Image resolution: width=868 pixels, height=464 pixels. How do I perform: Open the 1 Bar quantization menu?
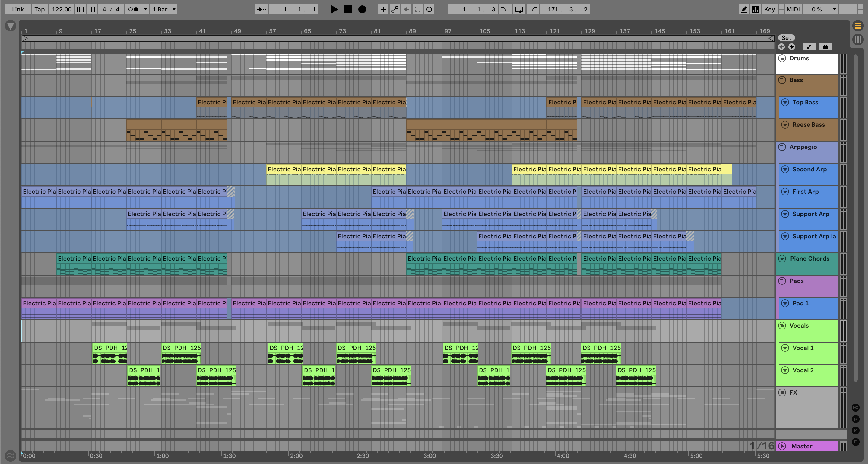coord(164,9)
